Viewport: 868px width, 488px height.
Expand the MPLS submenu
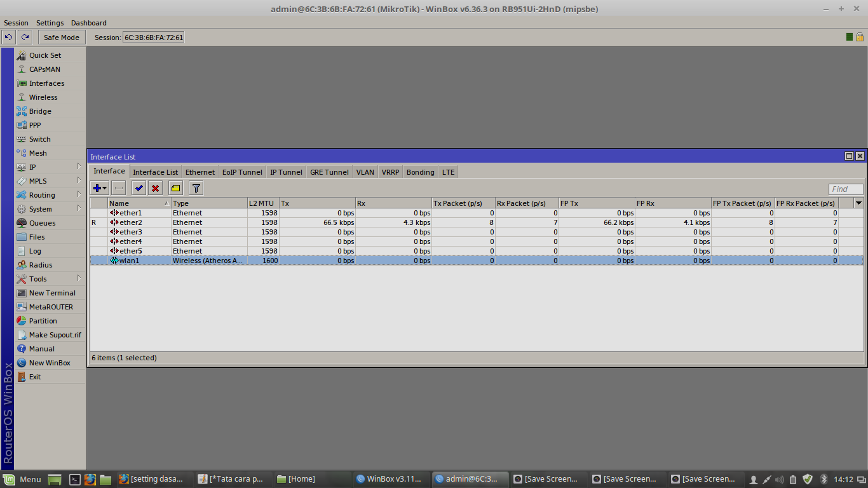[50, 181]
